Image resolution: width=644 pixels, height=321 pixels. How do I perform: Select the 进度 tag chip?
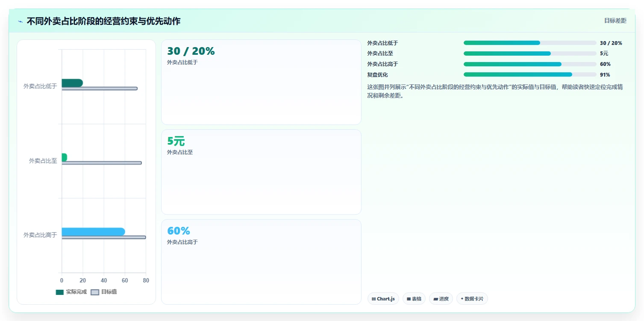[x=441, y=299]
